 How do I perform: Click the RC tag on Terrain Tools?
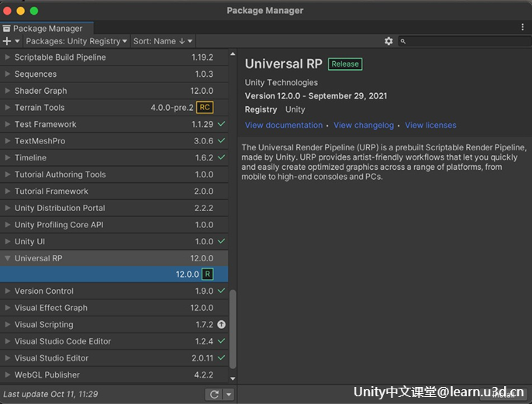[205, 108]
